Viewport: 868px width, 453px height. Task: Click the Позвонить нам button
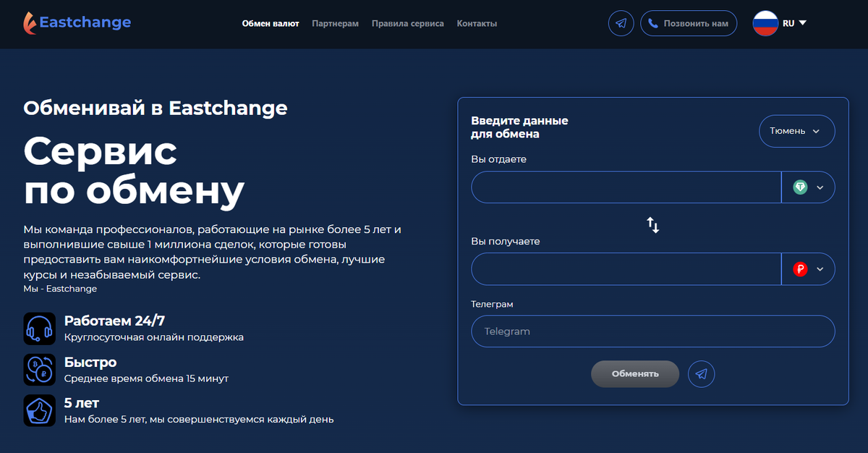[x=689, y=23]
